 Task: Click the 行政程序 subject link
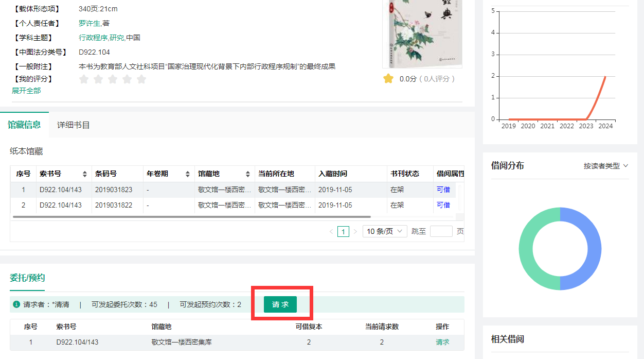(x=93, y=38)
